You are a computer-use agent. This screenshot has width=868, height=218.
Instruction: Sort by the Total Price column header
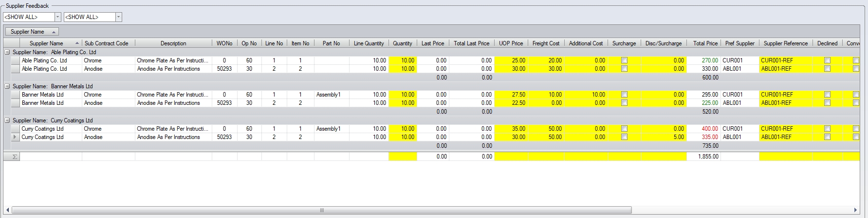(705, 43)
